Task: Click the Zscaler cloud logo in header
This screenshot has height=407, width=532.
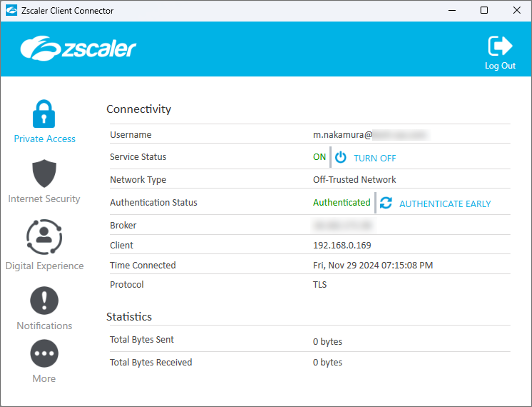Action: (78, 48)
